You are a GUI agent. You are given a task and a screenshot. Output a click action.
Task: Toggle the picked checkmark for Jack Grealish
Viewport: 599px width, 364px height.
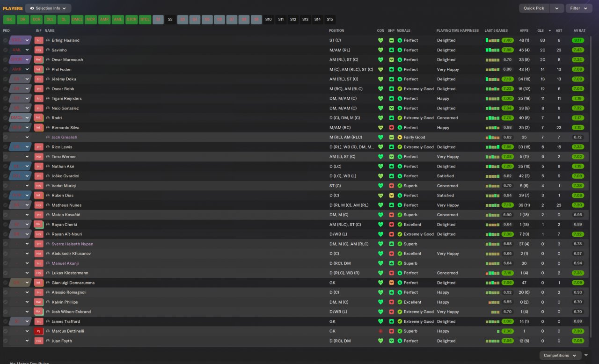[6, 137]
